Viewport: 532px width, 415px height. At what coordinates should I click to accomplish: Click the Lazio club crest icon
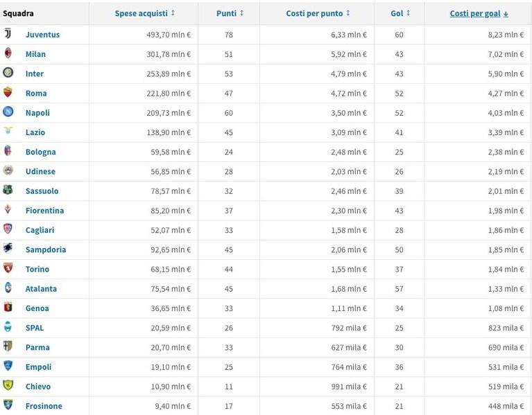coord(8,131)
